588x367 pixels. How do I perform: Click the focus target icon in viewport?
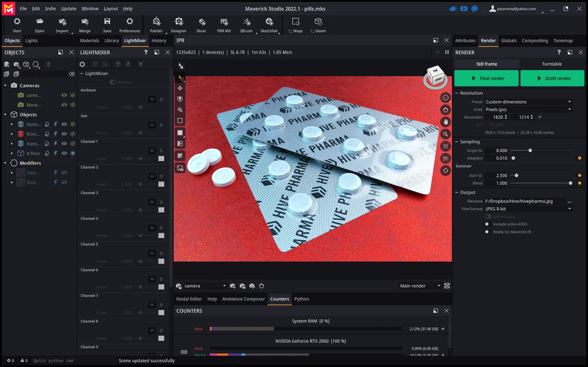[445, 170]
